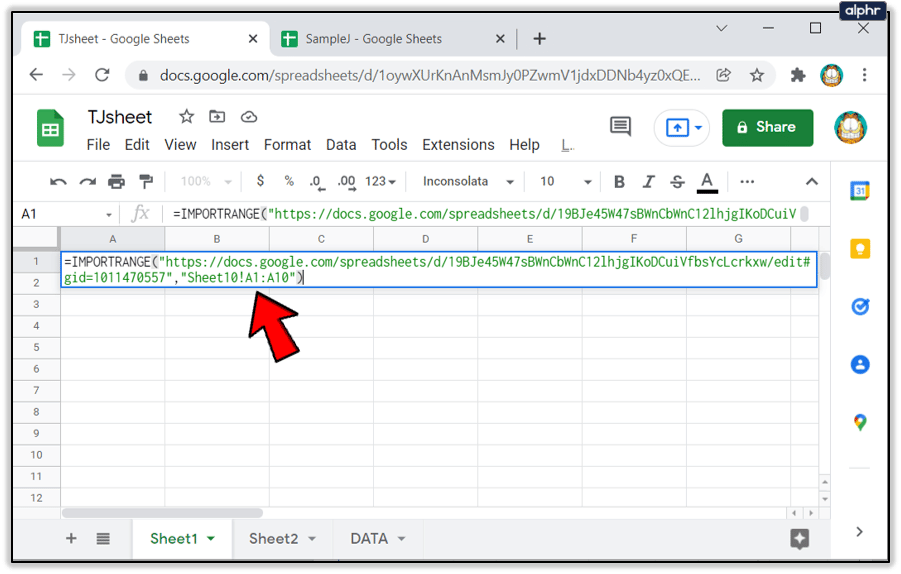Open the DATA tab dropdown arrow
Screen dimensions: 901x574
[401, 539]
